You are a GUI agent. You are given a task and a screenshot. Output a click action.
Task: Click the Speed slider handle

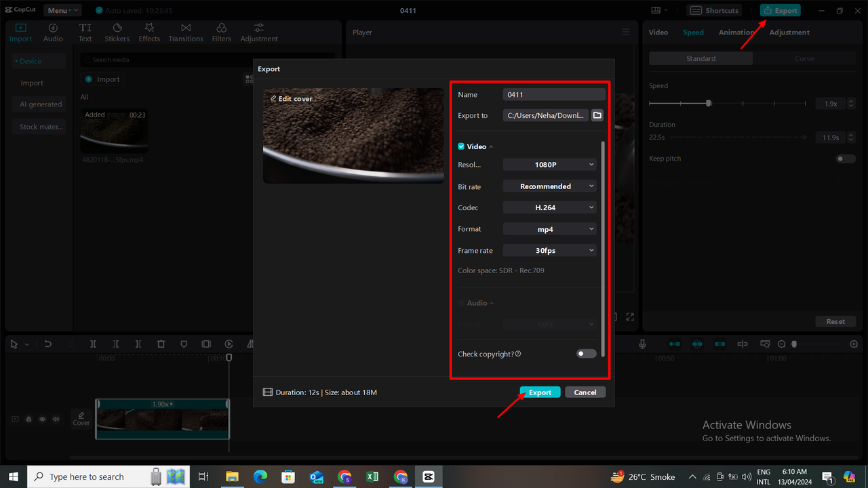tap(707, 103)
